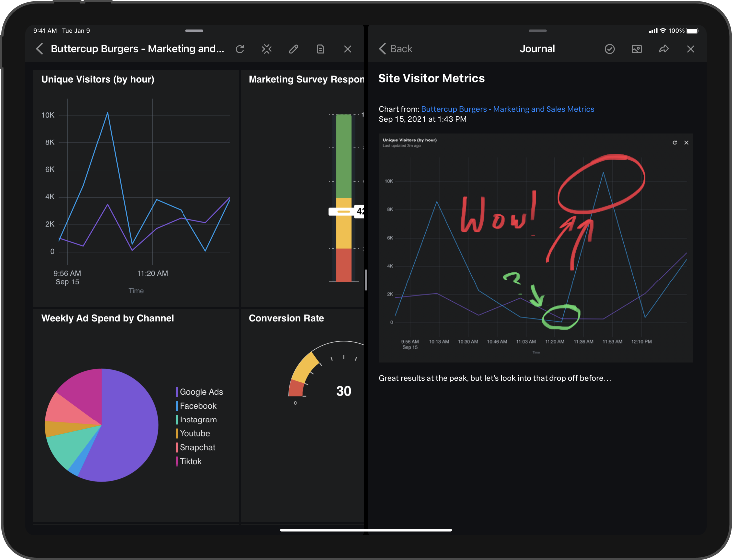Open the Buttercup Burgers - Marketing and Sales Metrics link
Image resolution: width=732 pixels, height=560 pixels.
coord(508,109)
